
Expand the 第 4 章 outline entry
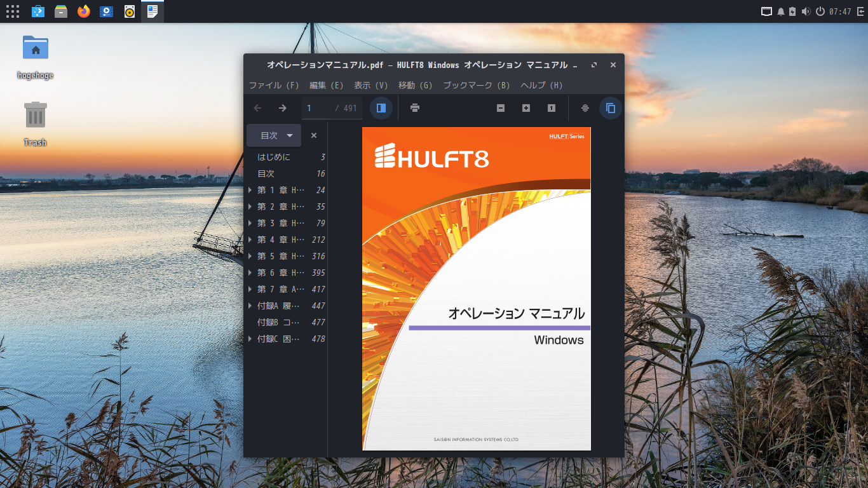coord(250,240)
